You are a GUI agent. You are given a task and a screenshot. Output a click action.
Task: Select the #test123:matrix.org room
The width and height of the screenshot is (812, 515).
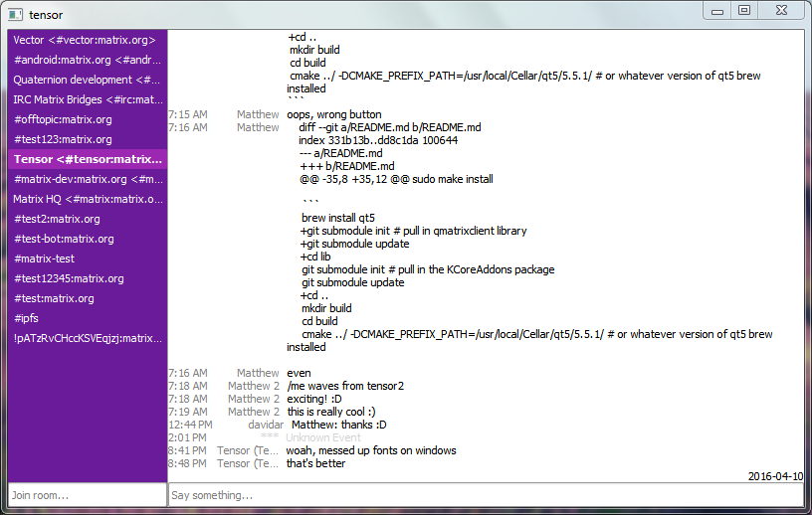(87, 139)
